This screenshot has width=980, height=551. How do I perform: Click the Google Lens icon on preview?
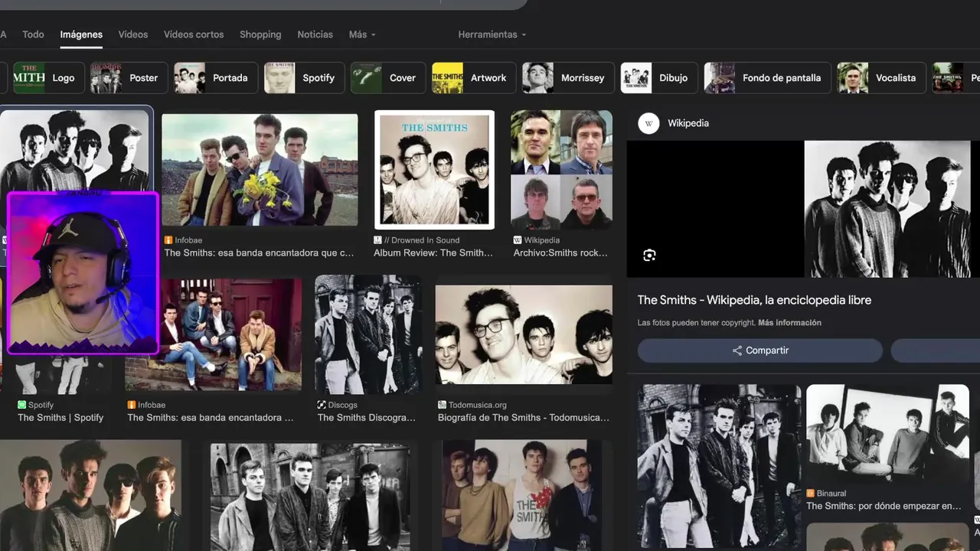pos(649,256)
